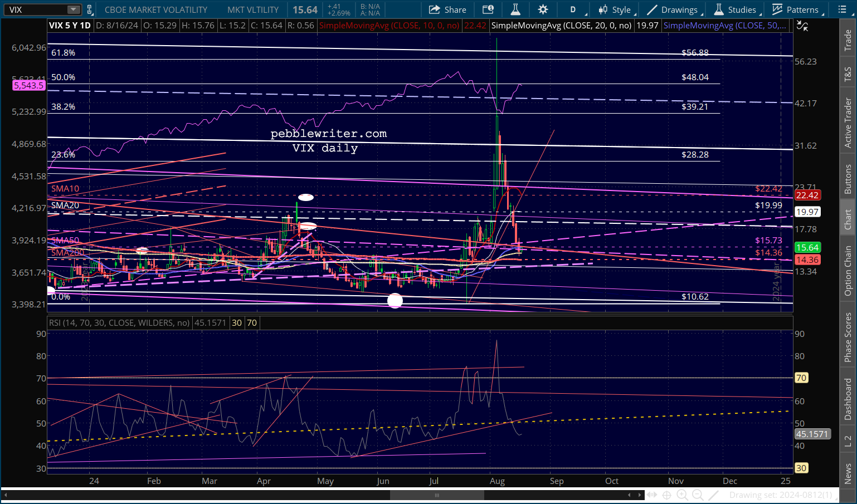Toggle the horizontal expand arrows icon
The image size is (857, 504).
coord(651,495)
